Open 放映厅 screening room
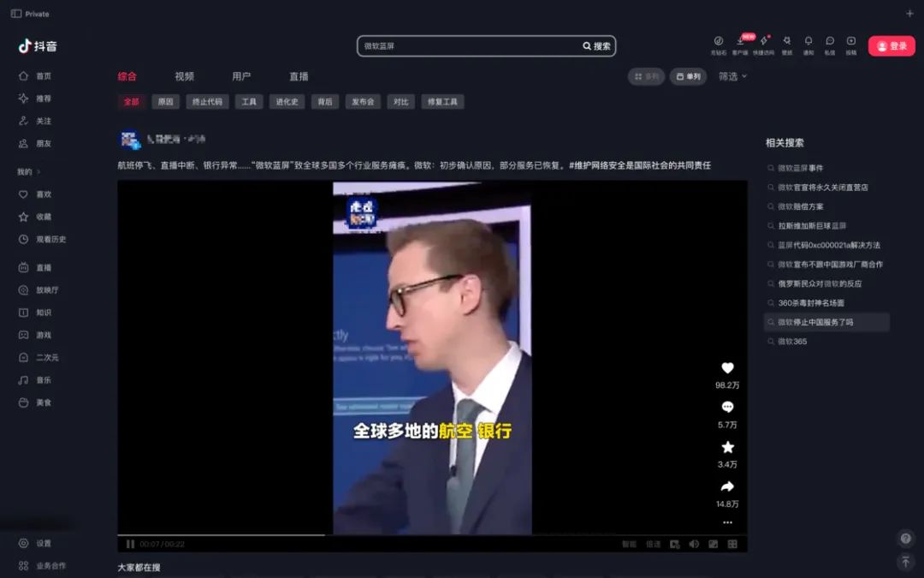The image size is (924, 578). pos(38,289)
